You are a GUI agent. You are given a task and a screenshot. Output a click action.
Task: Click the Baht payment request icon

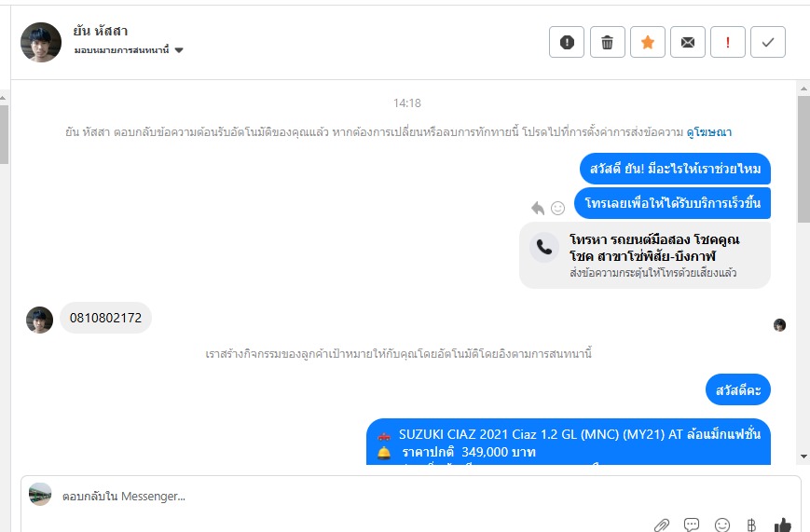(751, 525)
